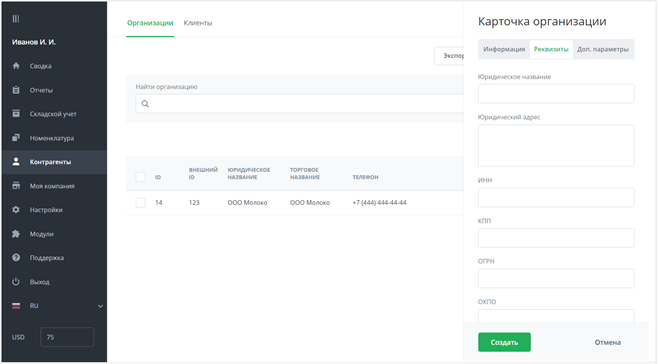Sort by ID column header
Viewport: 658px width, 364px height.
158,177
